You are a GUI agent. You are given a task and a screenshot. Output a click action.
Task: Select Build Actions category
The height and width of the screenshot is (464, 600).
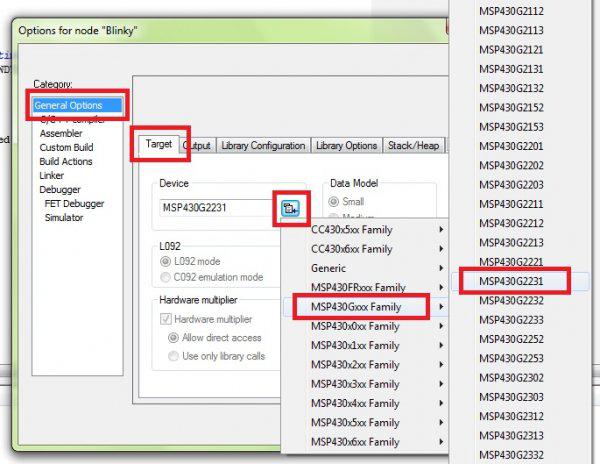tap(66, 161)
